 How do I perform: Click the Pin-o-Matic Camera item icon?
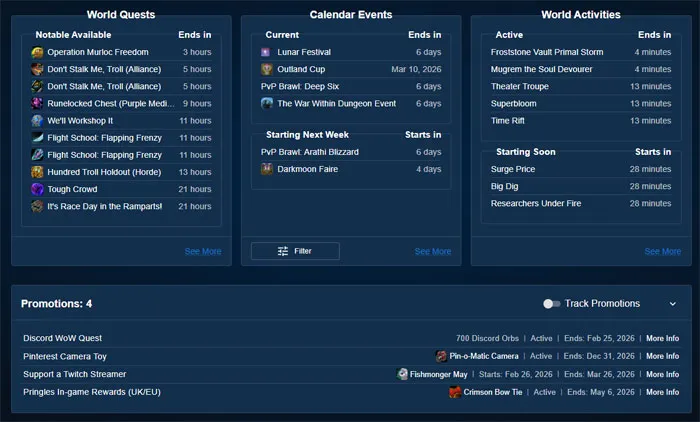click(441, 356)
